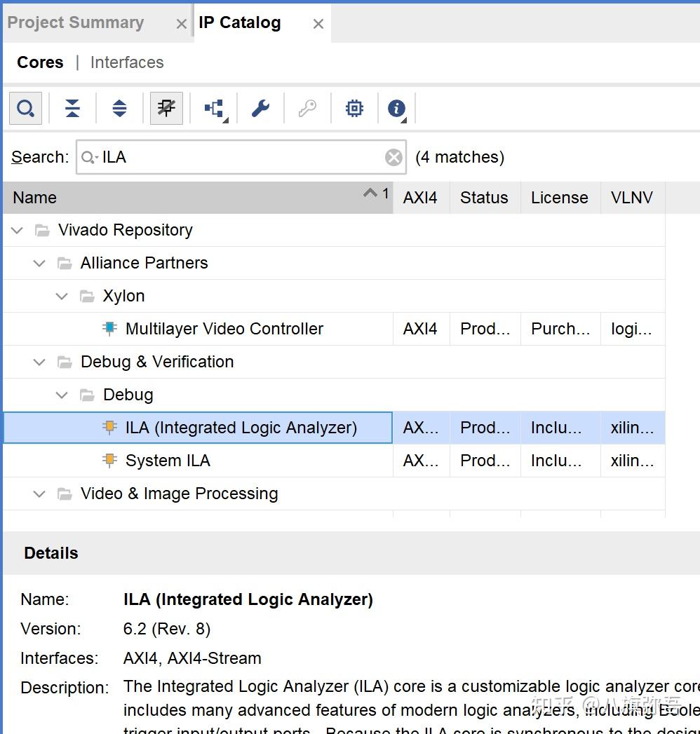
Task: Toggle the hide incompatible IP filter icon
Action: click(166, 109)
